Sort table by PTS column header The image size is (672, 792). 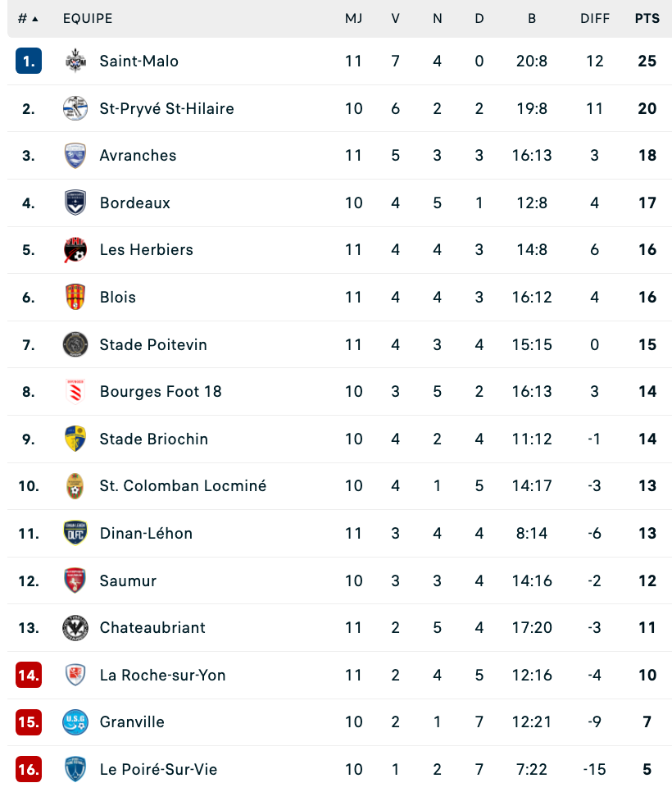point(647,19)
